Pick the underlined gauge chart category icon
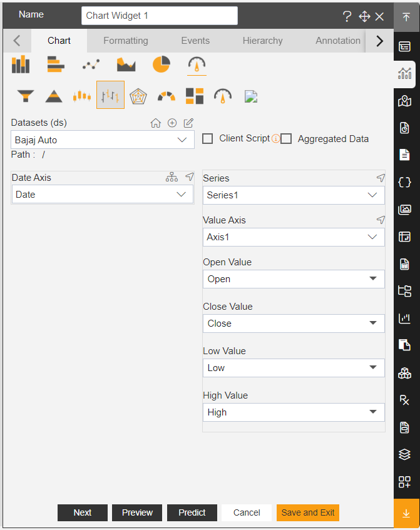The height and width of the screenshot is (530, 420). pos(197,65)
